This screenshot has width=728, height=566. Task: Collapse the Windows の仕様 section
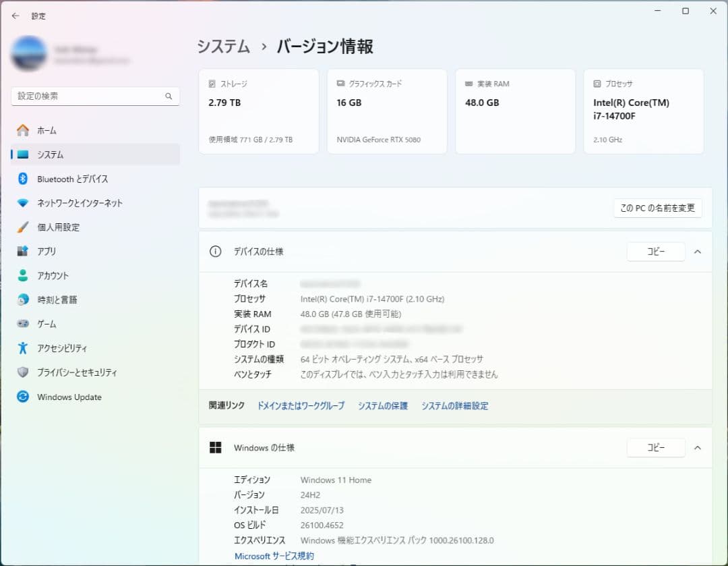pos(698,447)
